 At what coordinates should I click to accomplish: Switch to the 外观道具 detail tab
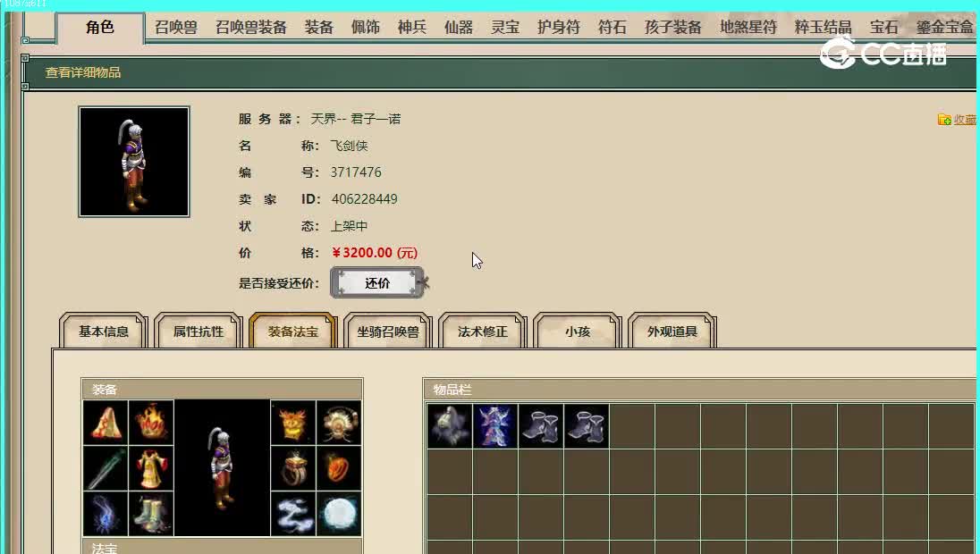click(672, 331)
